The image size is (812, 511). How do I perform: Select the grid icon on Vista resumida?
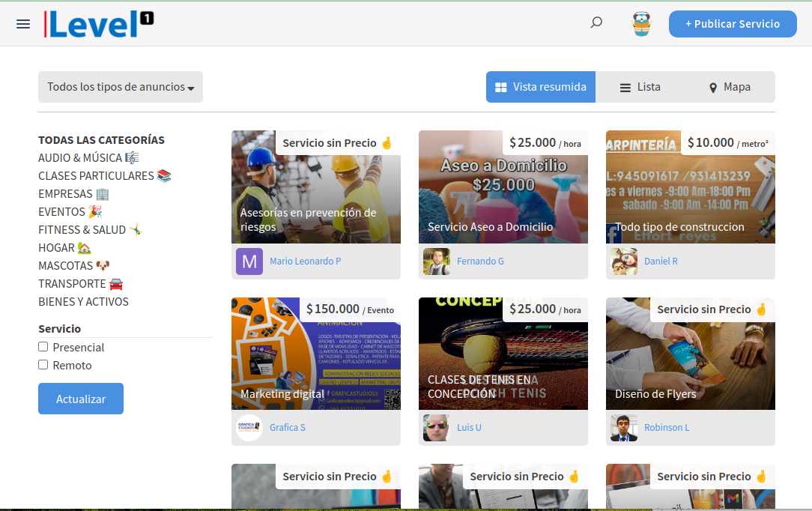click(x=500, y=87)
